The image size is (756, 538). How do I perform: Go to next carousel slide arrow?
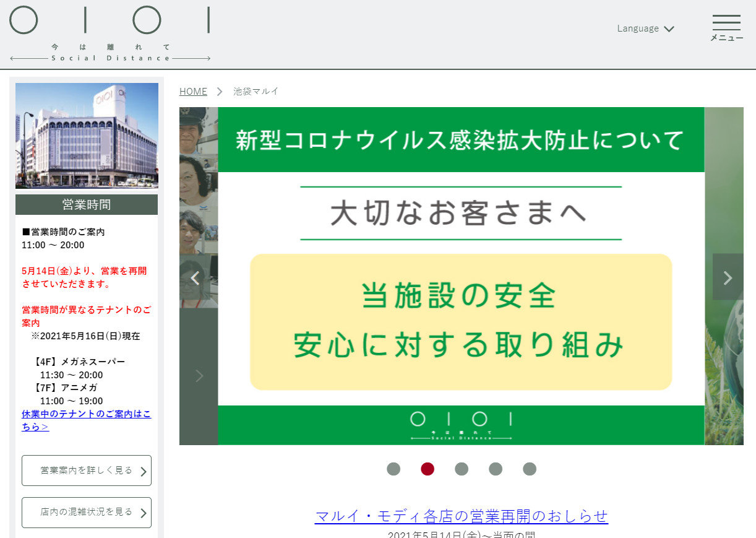[x=728, y=277]
